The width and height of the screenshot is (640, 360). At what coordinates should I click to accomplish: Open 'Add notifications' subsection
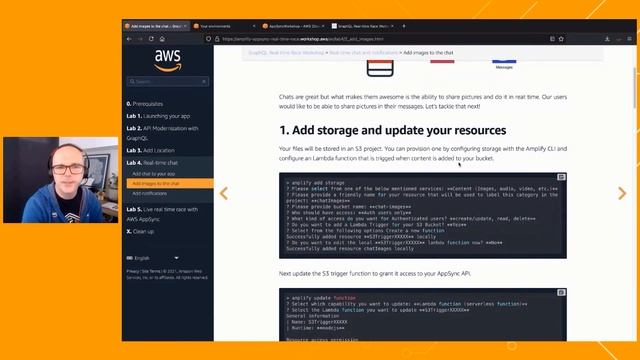[x=149, y=193]
